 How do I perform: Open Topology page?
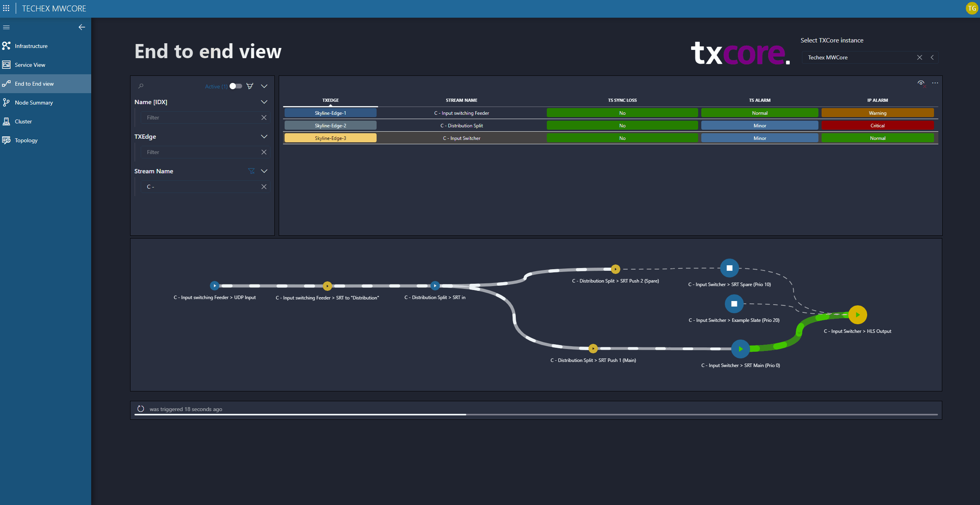pos(46,140)
